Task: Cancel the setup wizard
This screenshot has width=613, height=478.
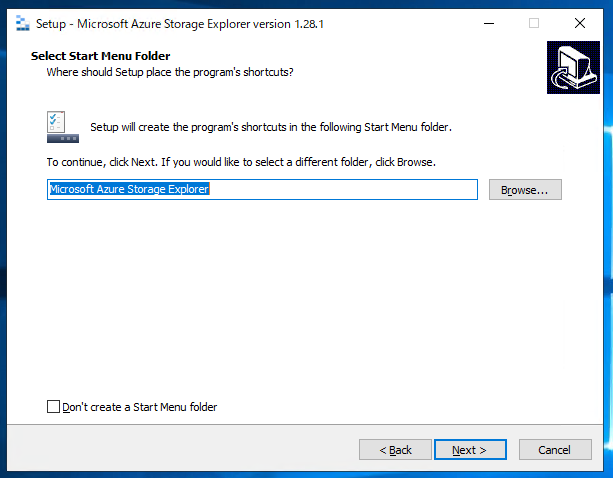Action: tap(555, 449)
